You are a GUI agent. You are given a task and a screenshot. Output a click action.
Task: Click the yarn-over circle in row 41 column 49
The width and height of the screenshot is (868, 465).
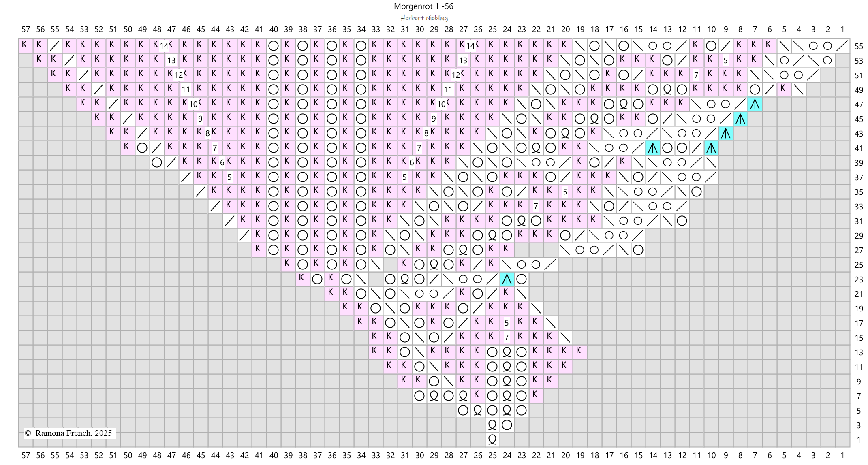point(142,148)
